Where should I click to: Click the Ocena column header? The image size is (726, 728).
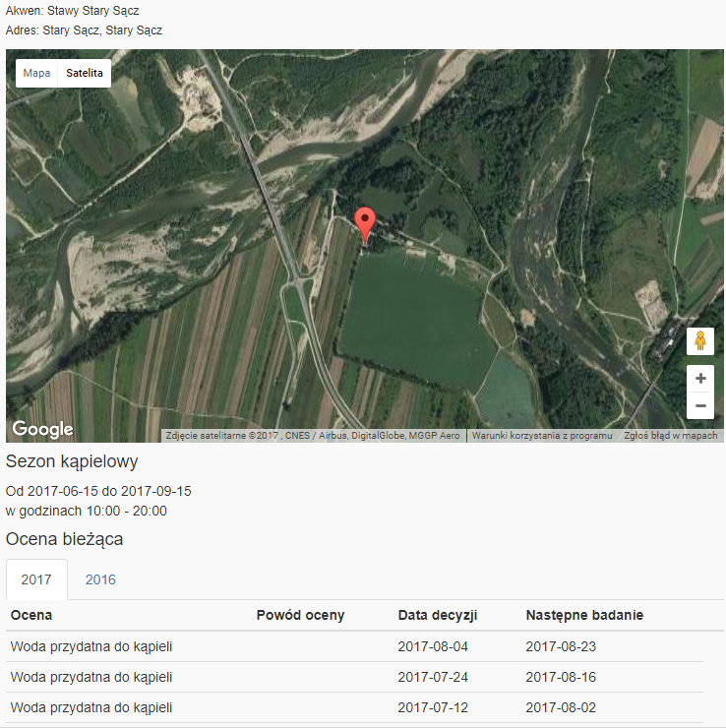click(31, 616)
